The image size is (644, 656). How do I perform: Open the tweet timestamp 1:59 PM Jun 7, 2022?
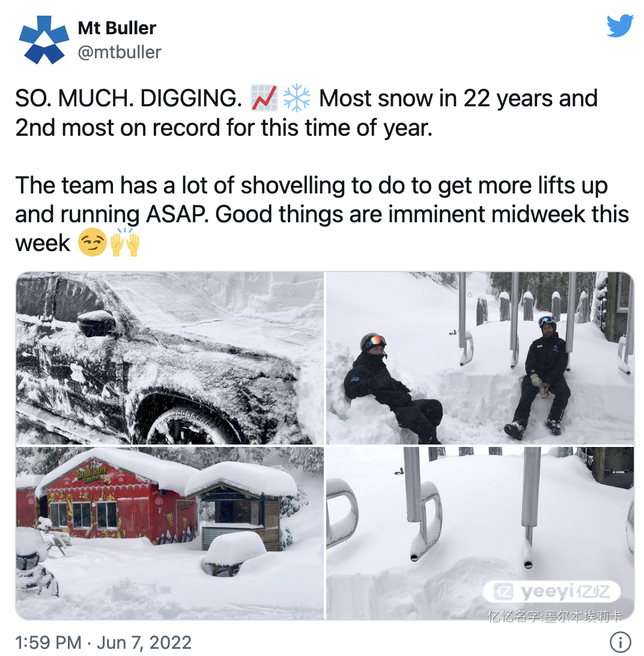(103, 642)
